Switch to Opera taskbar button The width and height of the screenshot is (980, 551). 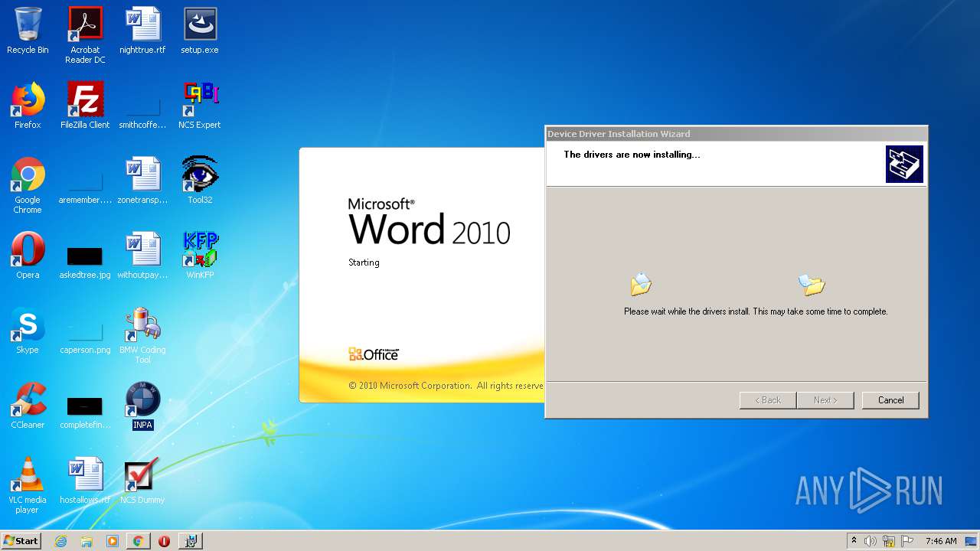(164, 541)
